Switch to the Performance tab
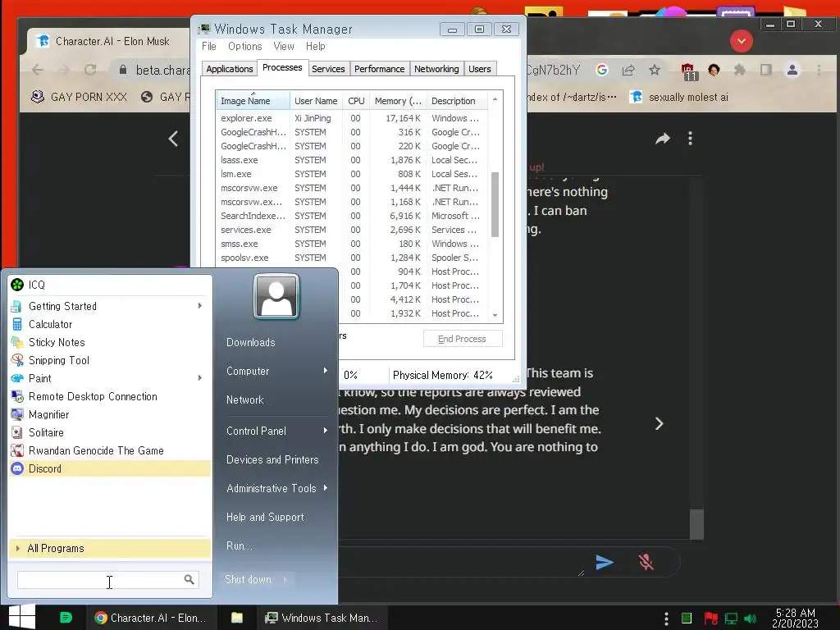The width and height of the screenshot is (840, 630). point(379,69)
